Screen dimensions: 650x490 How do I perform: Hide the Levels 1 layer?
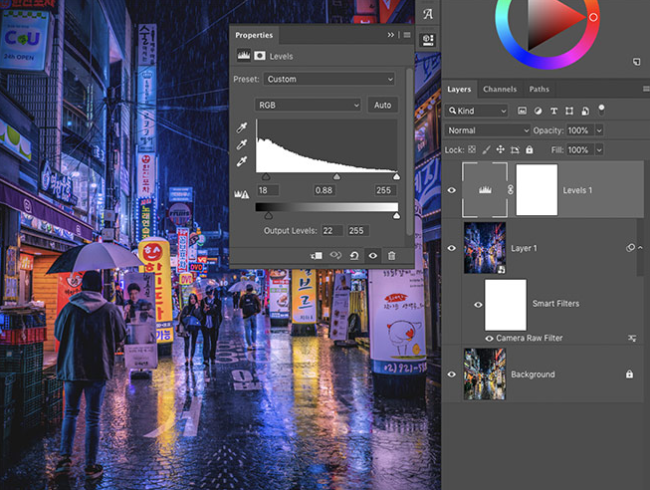point(451,190)
